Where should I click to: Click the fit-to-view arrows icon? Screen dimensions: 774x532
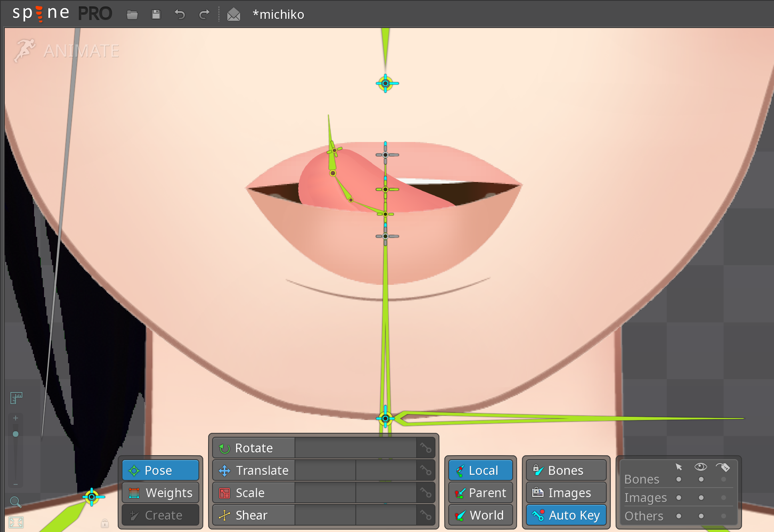(x=16, y=522)
